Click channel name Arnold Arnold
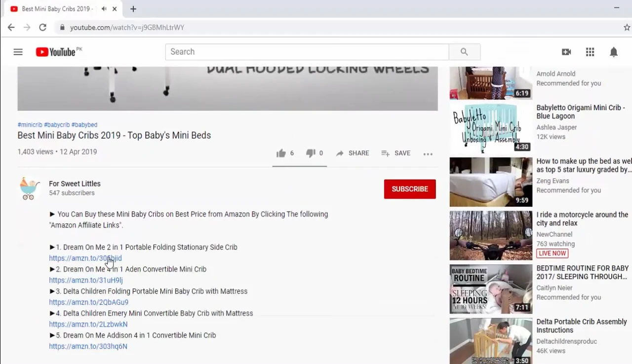The image size is (632, 364). [556, 74]
